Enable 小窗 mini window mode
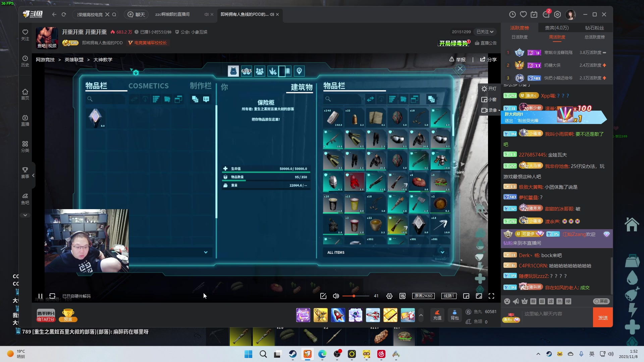 click(x=489, y=100)
